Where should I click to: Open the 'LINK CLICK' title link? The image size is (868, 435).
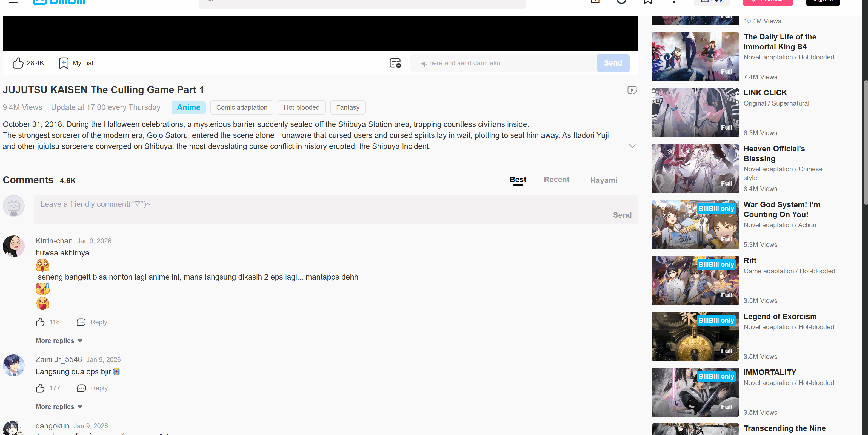click(x=765, y=93)
